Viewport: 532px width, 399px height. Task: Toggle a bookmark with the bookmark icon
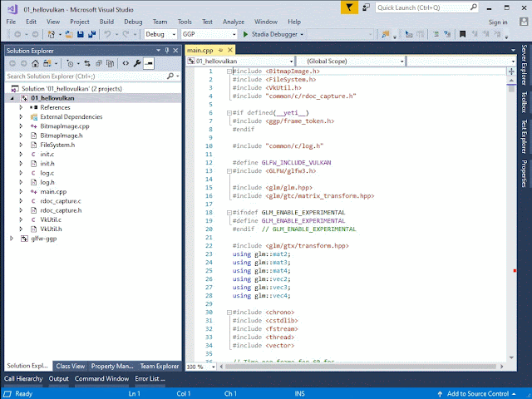(462, 34)
